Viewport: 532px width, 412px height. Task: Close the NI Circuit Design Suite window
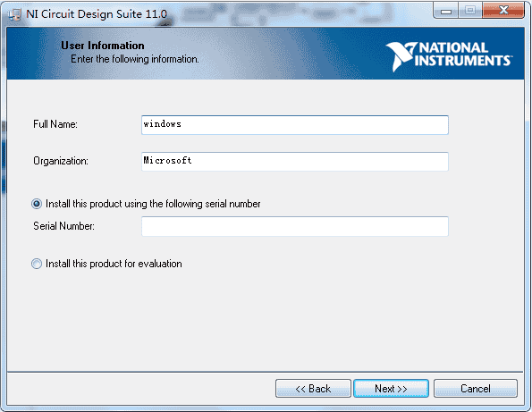[503, 11]
